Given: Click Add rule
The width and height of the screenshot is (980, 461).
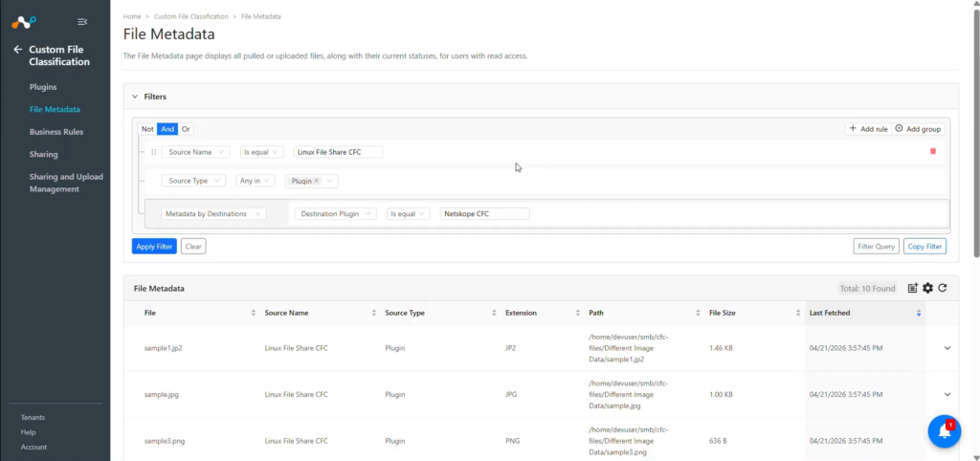Looking at the screenshot, I should [x=868, y=129].
